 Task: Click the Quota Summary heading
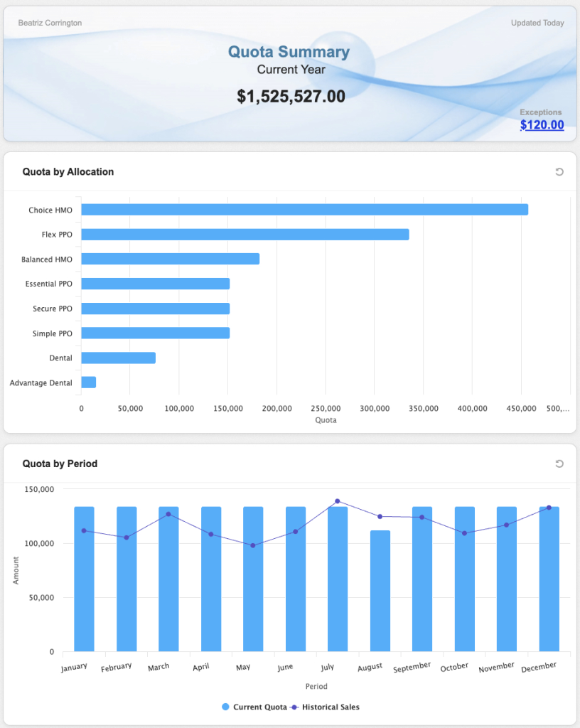tap(289, 52)
